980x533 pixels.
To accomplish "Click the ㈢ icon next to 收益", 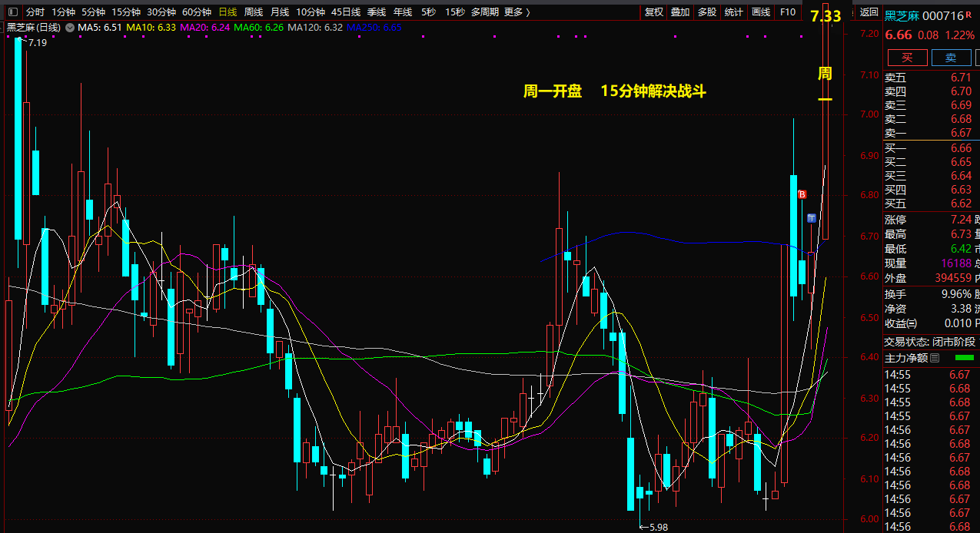I will pyautogui.click(x=912, y=323).
